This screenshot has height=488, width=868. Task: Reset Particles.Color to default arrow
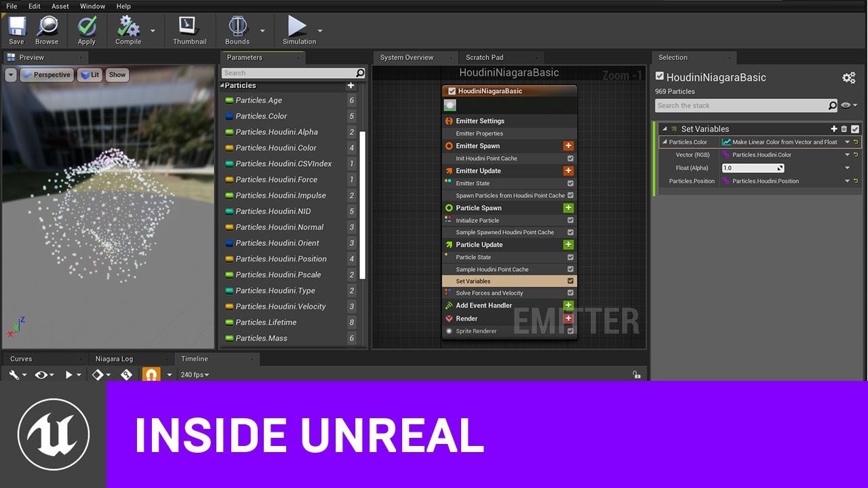coord(856,142)
